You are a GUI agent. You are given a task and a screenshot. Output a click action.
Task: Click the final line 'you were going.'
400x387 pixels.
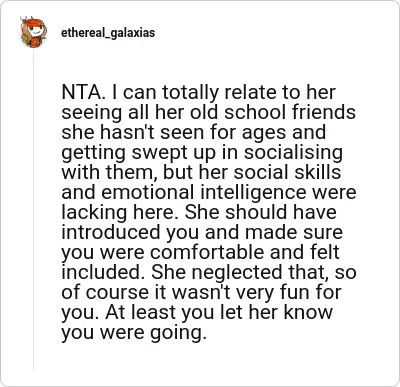pyautogui.click(x=132, y=333)
